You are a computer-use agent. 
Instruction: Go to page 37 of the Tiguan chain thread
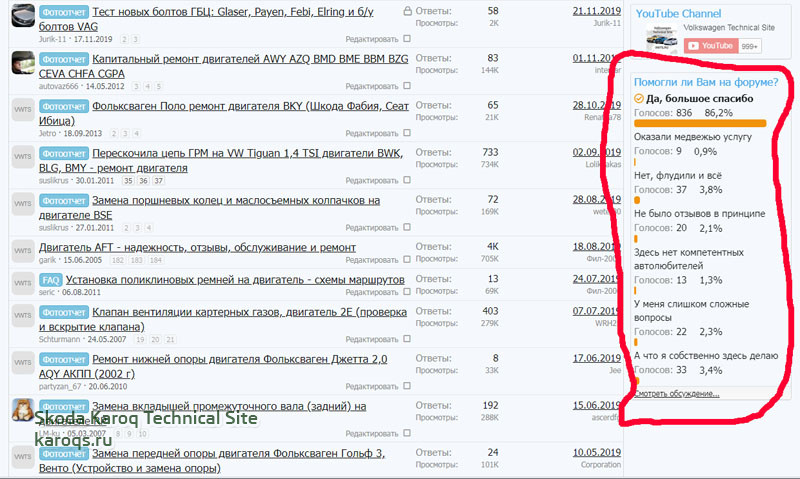(x=158, y=181)
